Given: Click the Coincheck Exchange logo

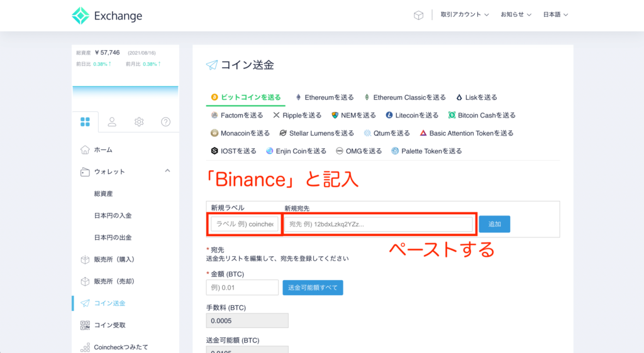Looking at the screenshot, I should [107, 16].
